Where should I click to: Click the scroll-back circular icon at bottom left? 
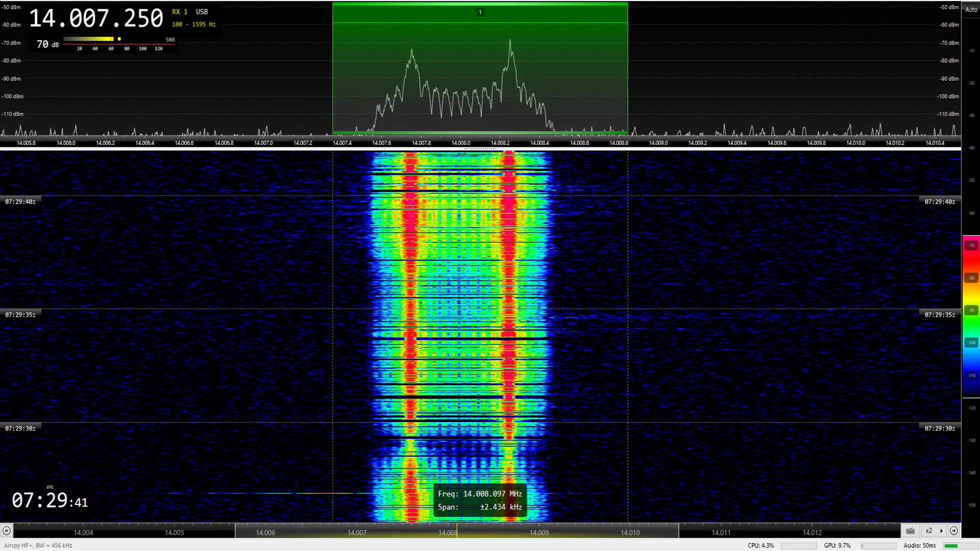(6, 531)
